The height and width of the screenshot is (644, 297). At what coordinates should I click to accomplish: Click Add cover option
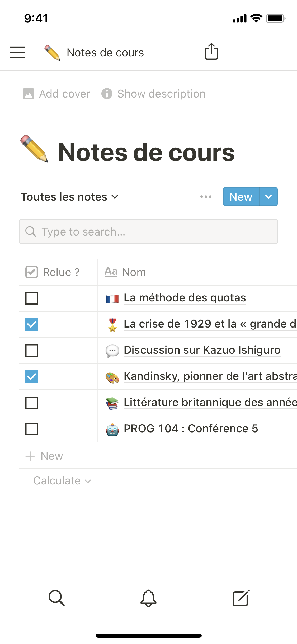pos(57,94)
